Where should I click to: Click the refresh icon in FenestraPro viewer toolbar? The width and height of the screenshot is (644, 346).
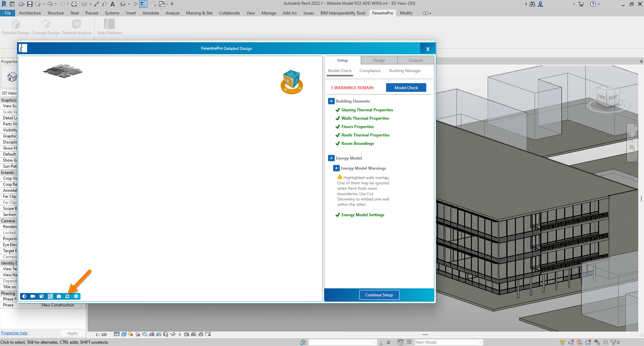(x=67, y=296)
